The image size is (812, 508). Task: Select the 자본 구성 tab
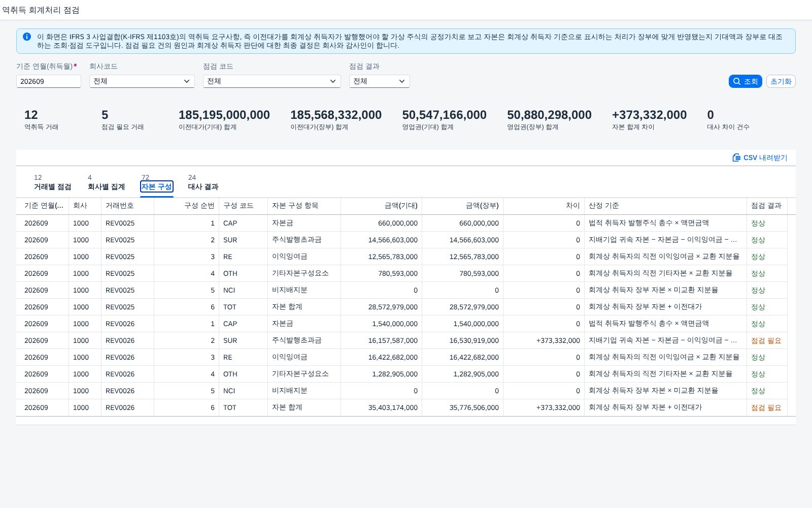click(157, 186)
